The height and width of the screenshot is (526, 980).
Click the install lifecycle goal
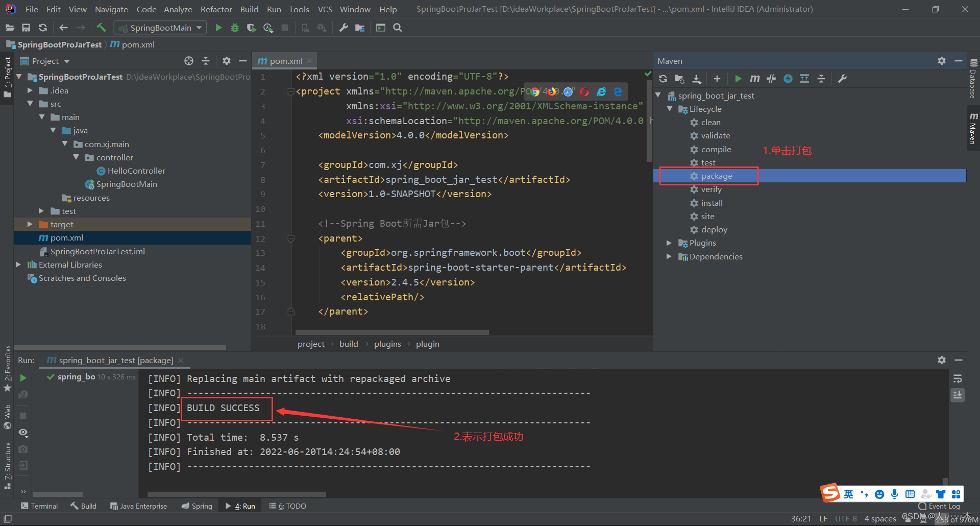coord(712,203)
